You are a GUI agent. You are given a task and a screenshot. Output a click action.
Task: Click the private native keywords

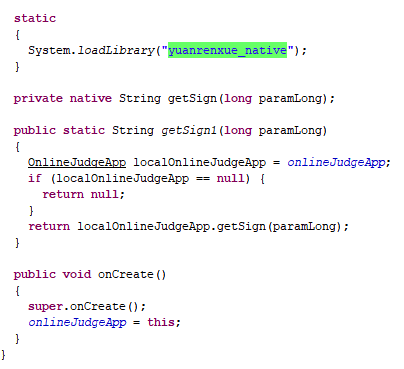pyautogui.click(x=63, y=98)
